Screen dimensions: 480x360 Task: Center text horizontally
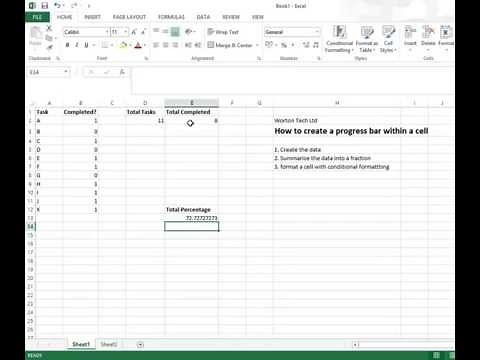pos(165,45)
